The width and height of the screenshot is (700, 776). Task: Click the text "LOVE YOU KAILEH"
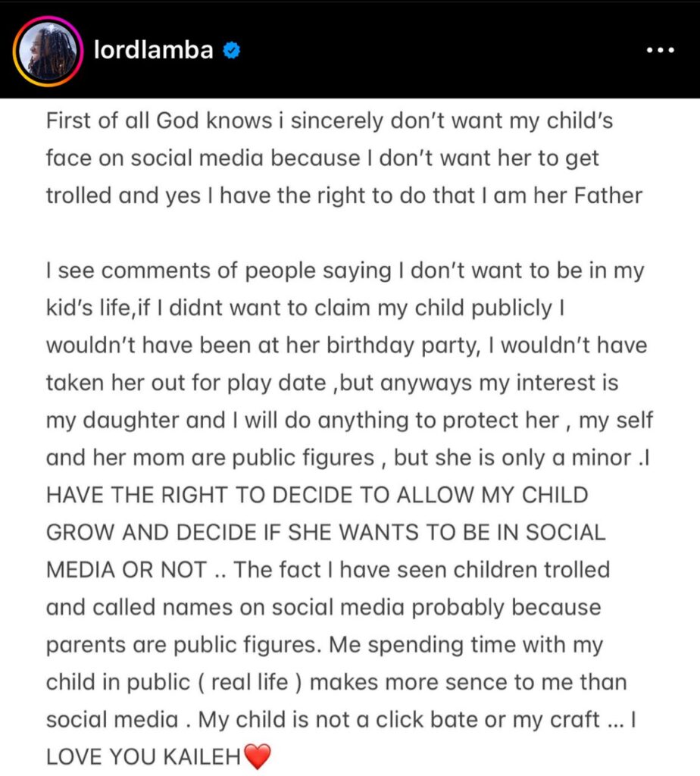pyautogui.click(x=143, y=757)
